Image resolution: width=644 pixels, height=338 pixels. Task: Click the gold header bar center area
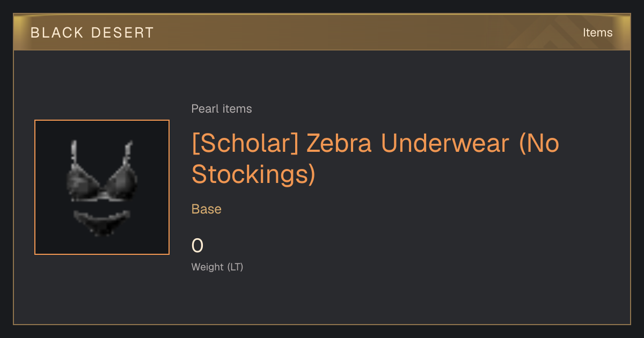(x=322, y=32)
